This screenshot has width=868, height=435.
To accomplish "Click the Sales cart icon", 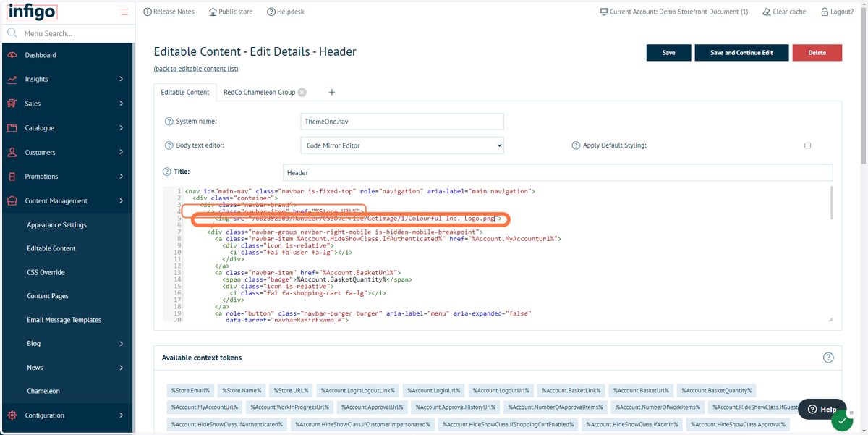I will (x=12, y=104).
